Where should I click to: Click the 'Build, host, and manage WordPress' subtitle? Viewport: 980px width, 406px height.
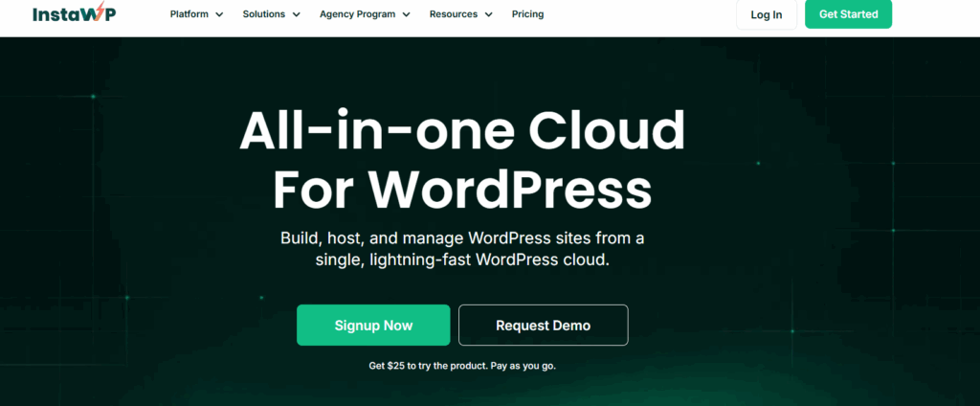pos(462,249)
